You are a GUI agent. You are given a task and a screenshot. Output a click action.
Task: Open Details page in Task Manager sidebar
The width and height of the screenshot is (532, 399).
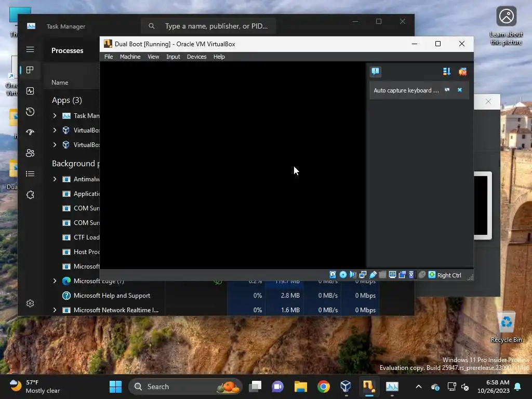tap(30, 174)
